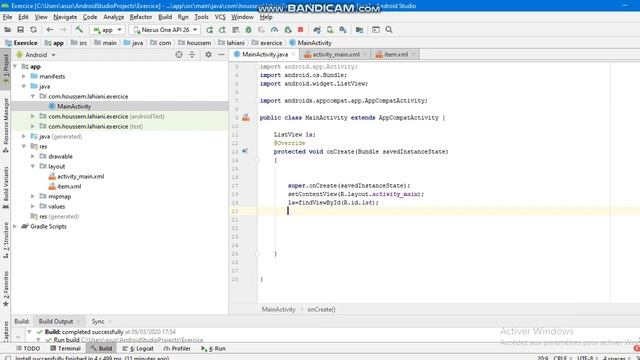Open the Profiler tool window
Image resolution: width=640 pixels, height=360 pixels.
177,348
